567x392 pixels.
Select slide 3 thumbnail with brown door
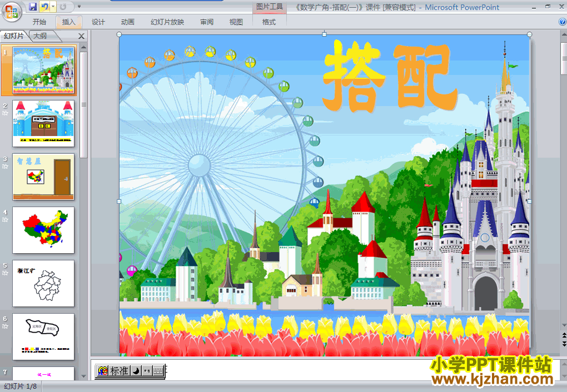43,177
